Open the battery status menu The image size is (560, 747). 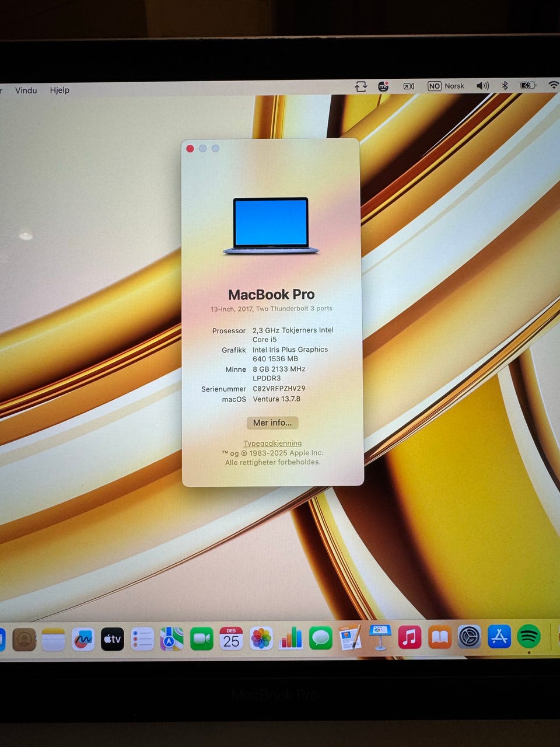[528, 85]
